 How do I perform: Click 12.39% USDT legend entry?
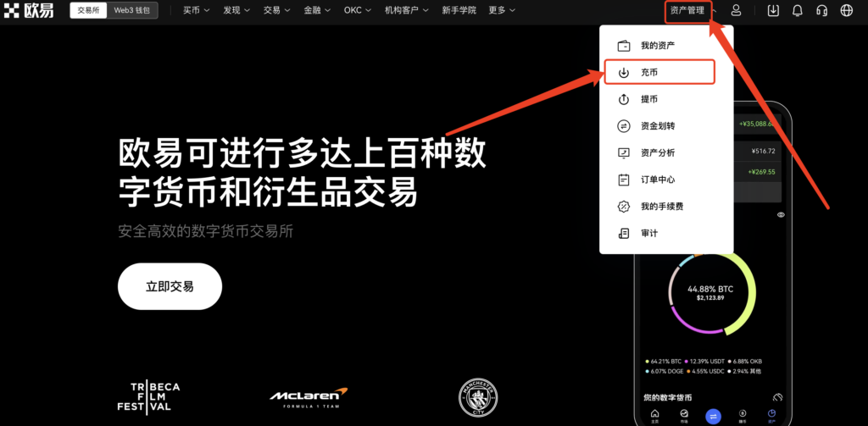[704, 362]
